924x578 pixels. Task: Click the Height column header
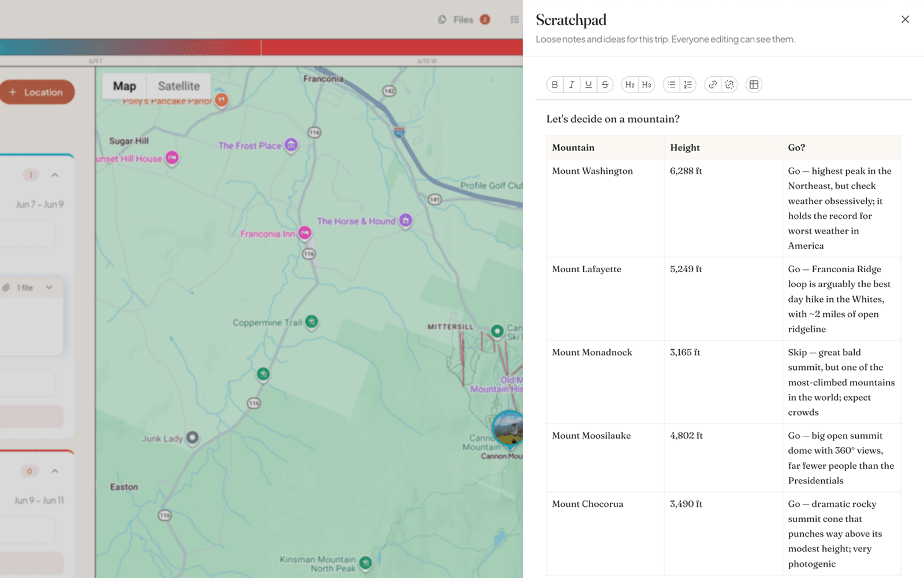point(723,147)
